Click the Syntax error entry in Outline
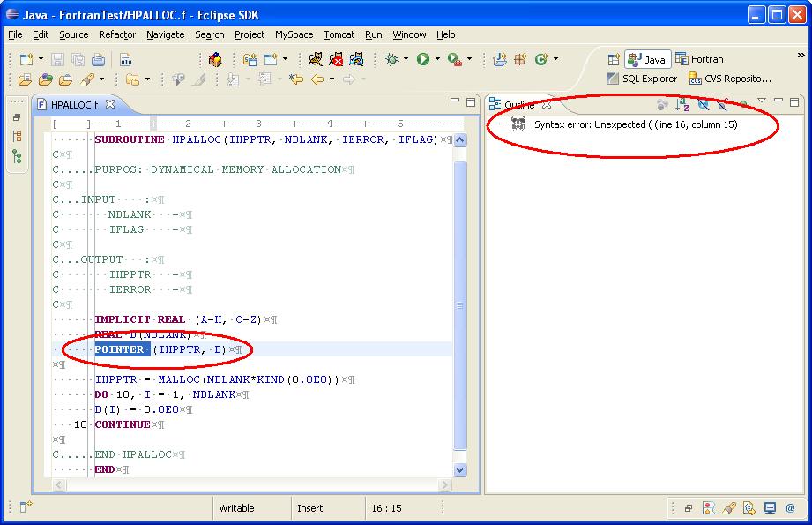This screenshot has width=812, height=525. [636, 124]
